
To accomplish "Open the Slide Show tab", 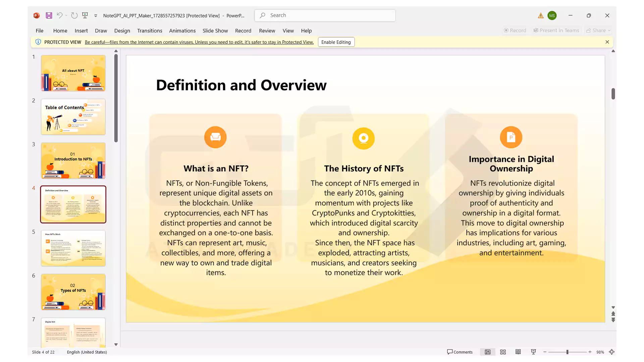I will point(215,31).
